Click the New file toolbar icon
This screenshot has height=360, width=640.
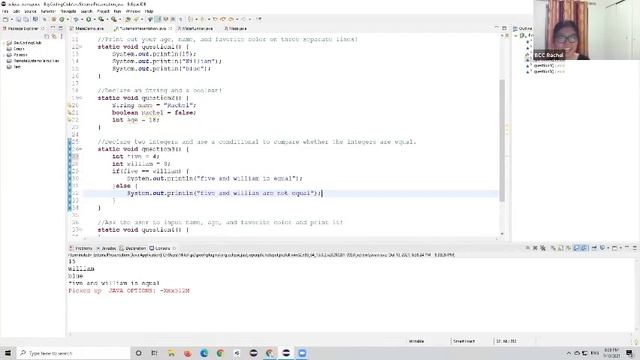[5, 19]
